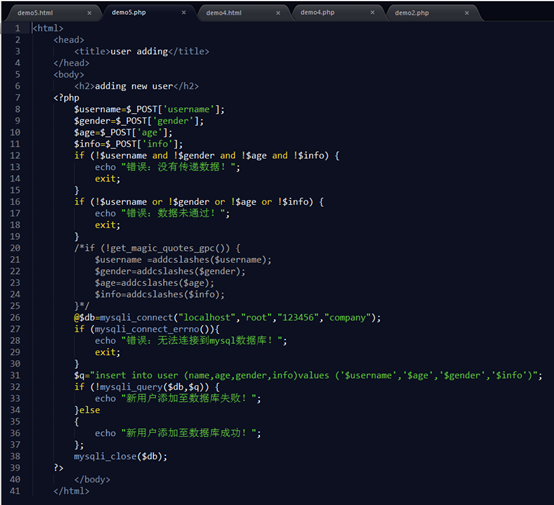The width and height of the screenshot is (554, 505).
Task: Click the 'insert into user' query line
Action: 308,375
